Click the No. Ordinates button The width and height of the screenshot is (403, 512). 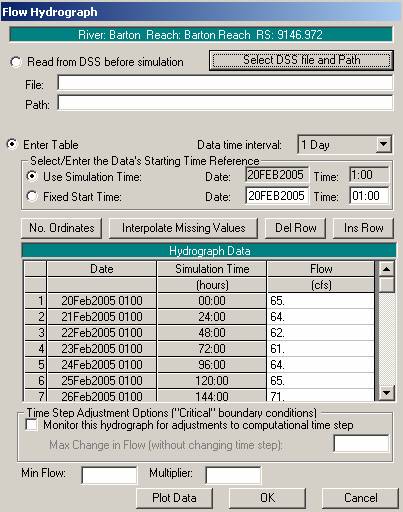pyautogui.click(x=61, y=228)
